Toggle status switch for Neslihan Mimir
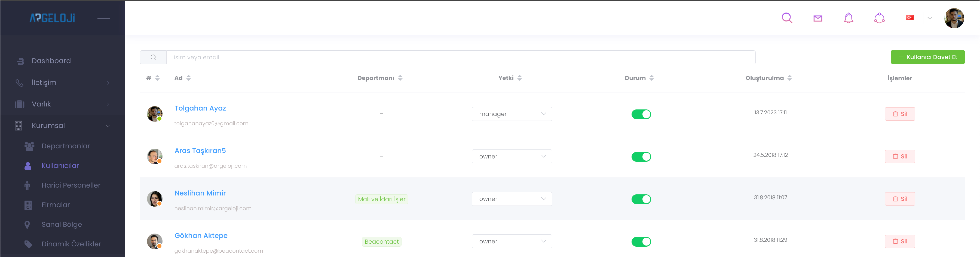Viewport: 980px width, 257px height. [641, 199]
